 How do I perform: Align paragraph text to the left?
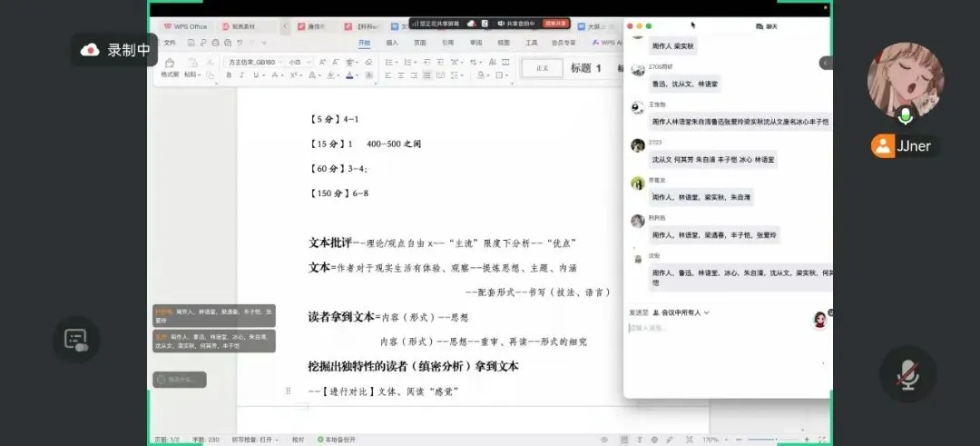(x=387, y=75)
